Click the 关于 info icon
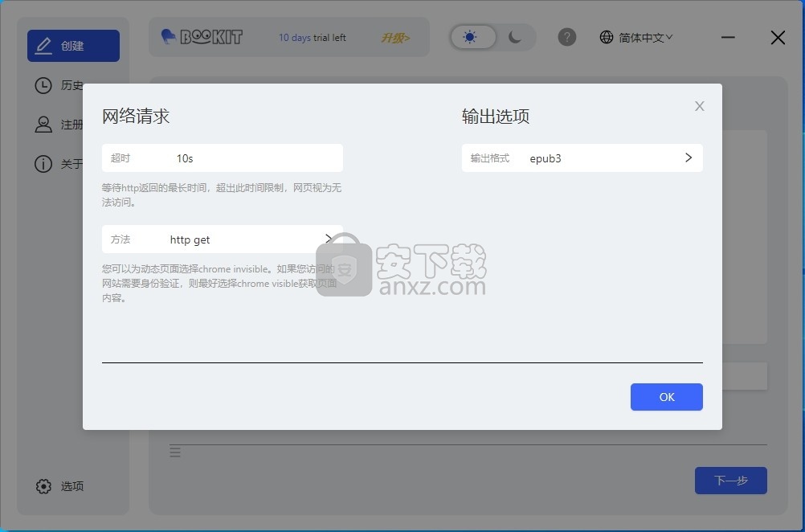This screenshot has height=532, width=805. pyautogui.click(x=43, y=164)
